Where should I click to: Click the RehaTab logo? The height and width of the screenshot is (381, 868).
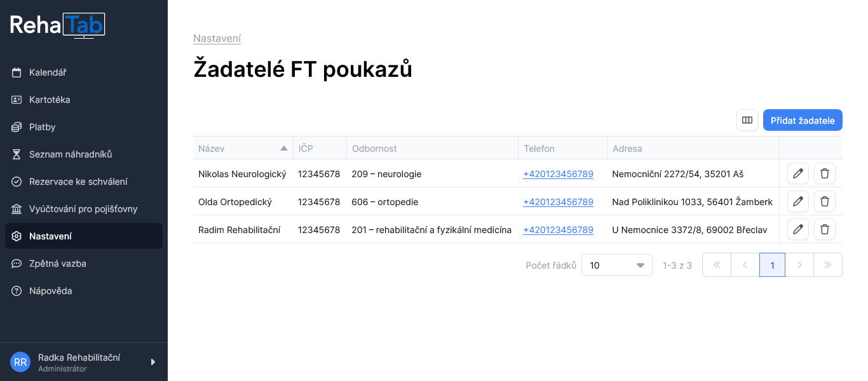coord(57,25)
